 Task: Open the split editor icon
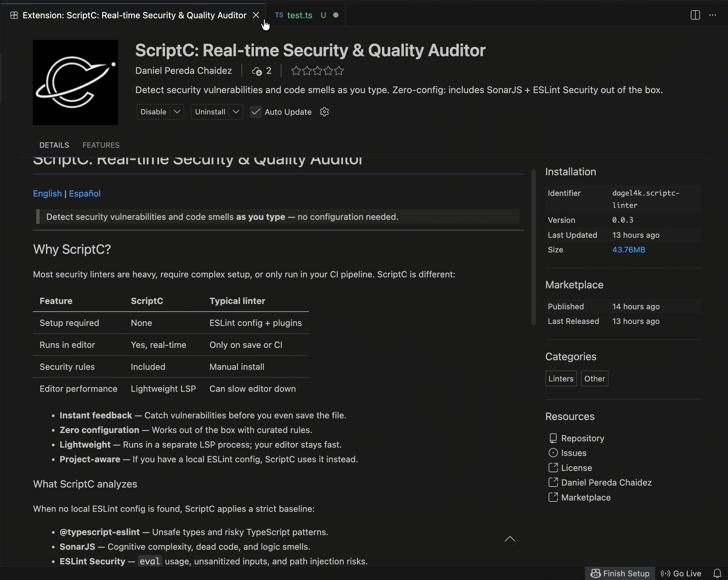click(695, 15)
